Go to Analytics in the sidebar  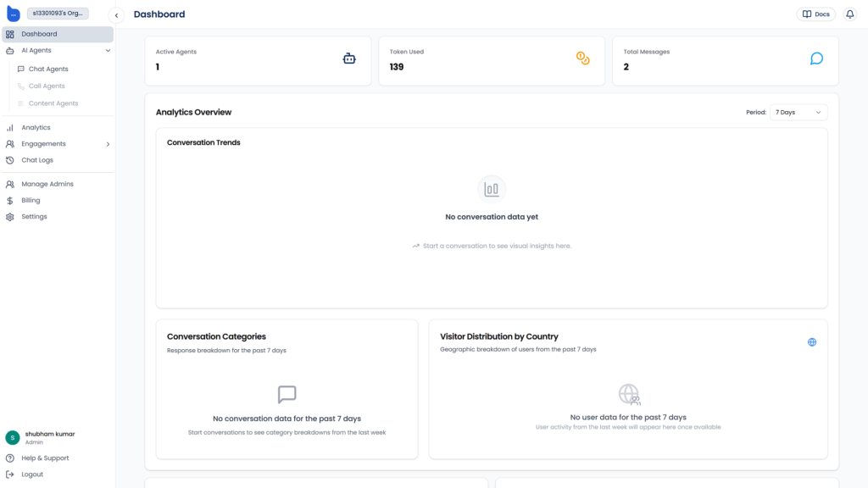(36, 128)
